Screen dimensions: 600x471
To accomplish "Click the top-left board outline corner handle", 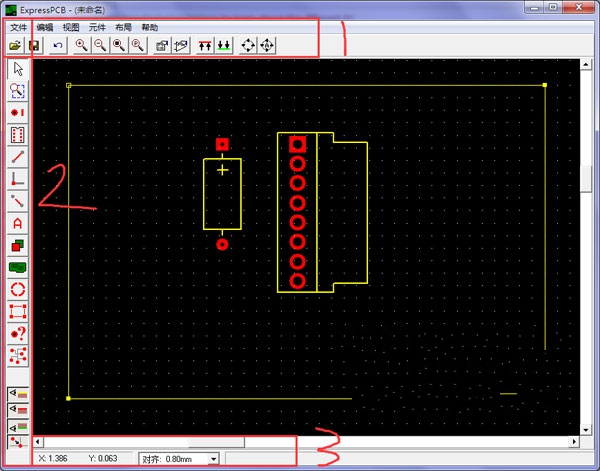I will tap(68, 85).
